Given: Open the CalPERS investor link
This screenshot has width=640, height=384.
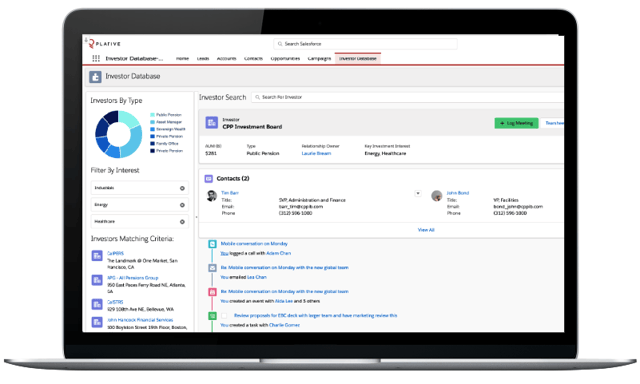Looking at the screenshot, I should point(116,253).
